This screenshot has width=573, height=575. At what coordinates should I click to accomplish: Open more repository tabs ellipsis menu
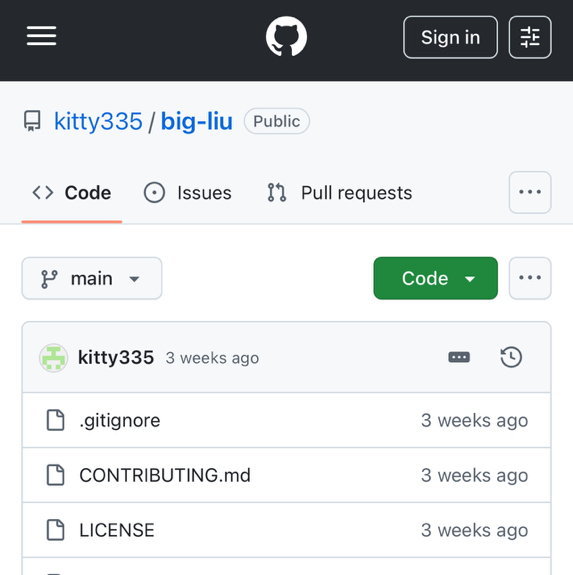point(530,192)
